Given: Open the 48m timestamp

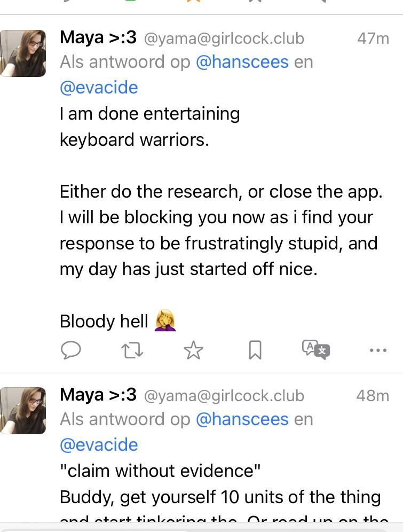Looking at the screenshot, I should click(373, 396).
